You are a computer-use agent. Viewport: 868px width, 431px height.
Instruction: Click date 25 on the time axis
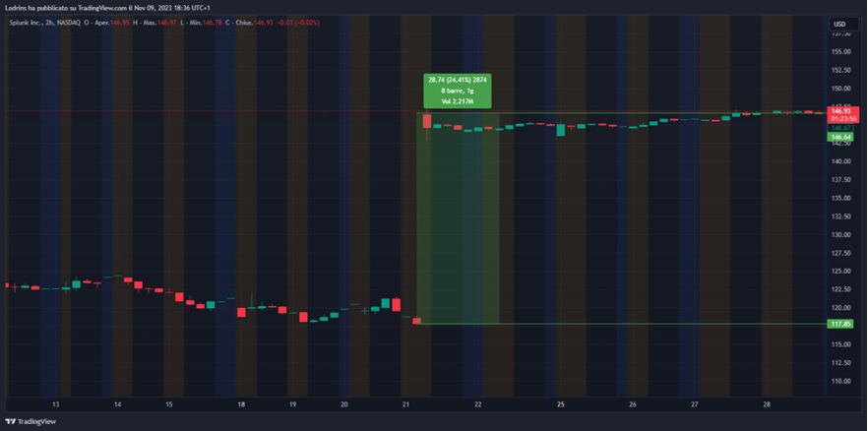pos(560,404)
